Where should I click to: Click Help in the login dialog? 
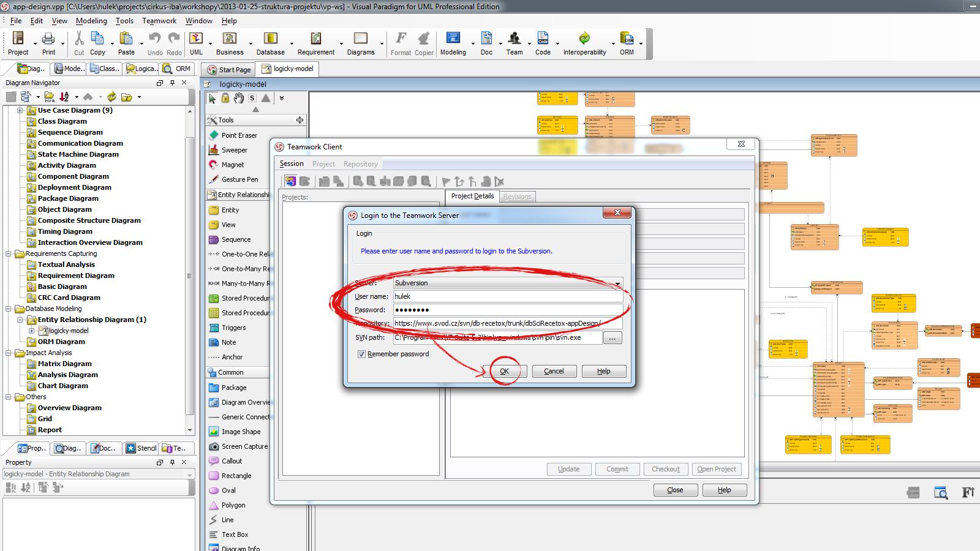point(604,371)
